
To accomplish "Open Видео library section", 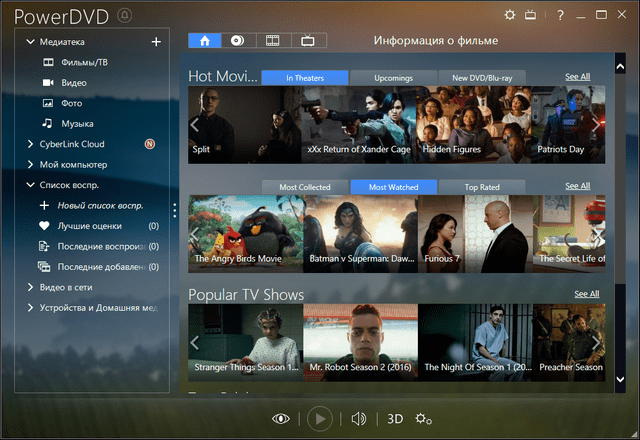I will click(x=74, y=83).
